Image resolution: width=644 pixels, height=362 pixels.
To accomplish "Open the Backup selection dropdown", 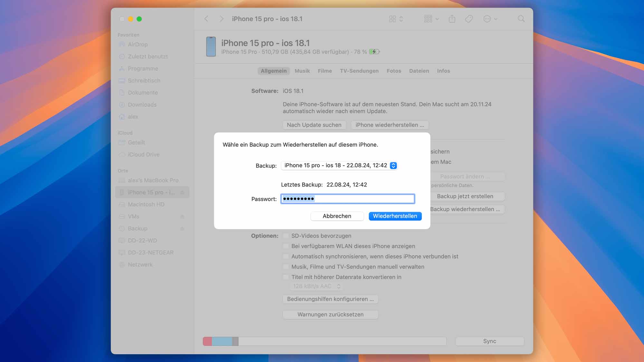I will coord(339,165).
